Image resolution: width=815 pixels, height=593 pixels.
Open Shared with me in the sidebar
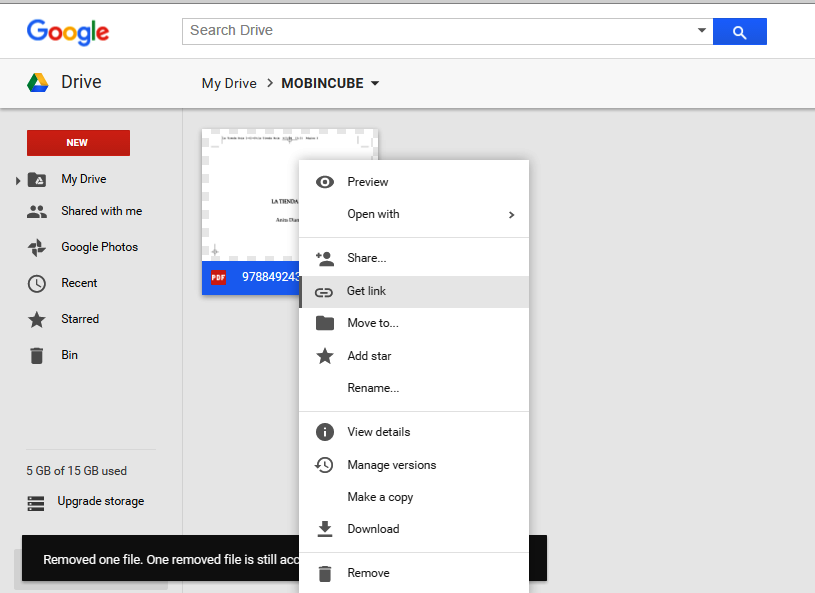coord(101,211)
